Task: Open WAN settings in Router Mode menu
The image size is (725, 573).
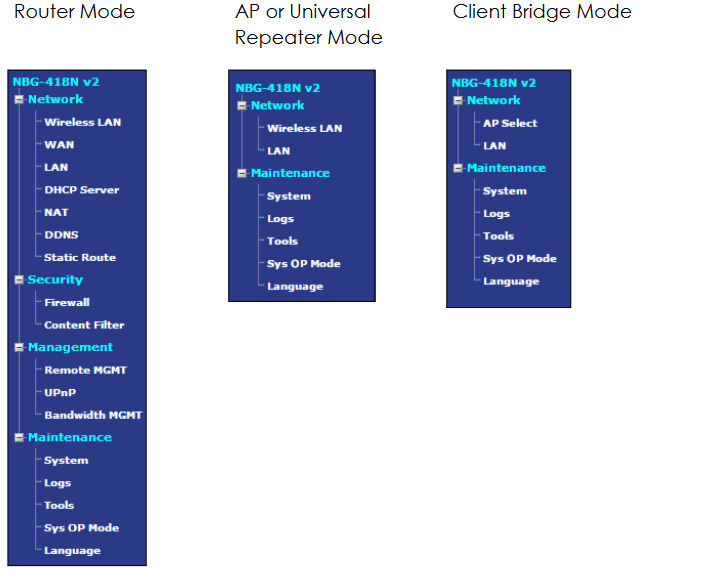Action: tap(59, 145)
